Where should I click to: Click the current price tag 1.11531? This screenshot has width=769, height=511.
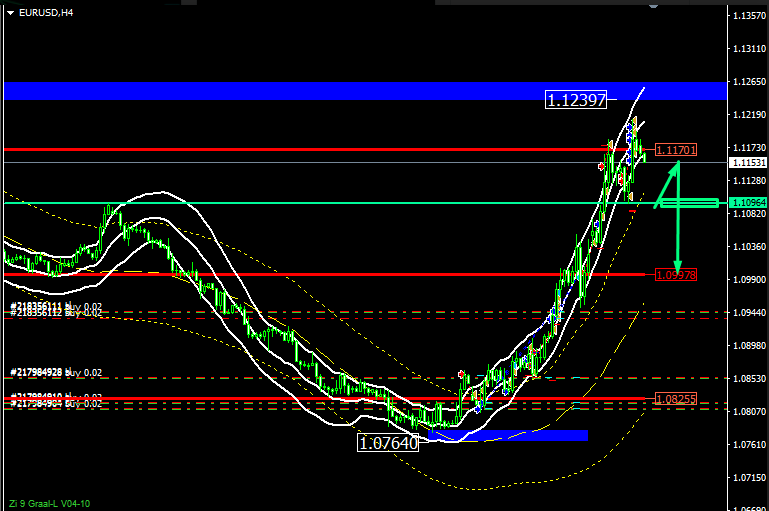click(x=748, y=162)
